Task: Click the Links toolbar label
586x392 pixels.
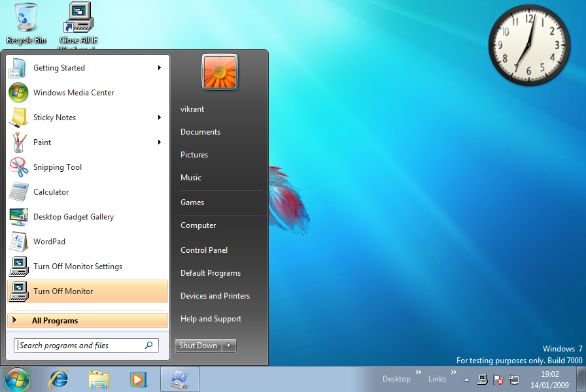Action: (437, 379)
